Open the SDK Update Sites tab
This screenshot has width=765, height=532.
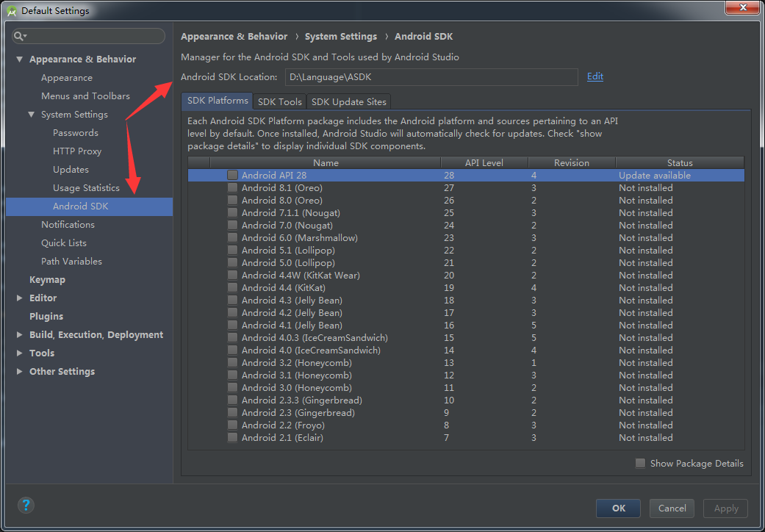348,102
